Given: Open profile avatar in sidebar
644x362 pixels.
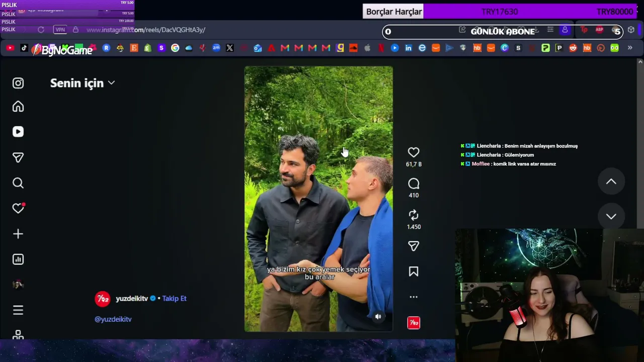Looking at the screenshot, I should (18, 285).
